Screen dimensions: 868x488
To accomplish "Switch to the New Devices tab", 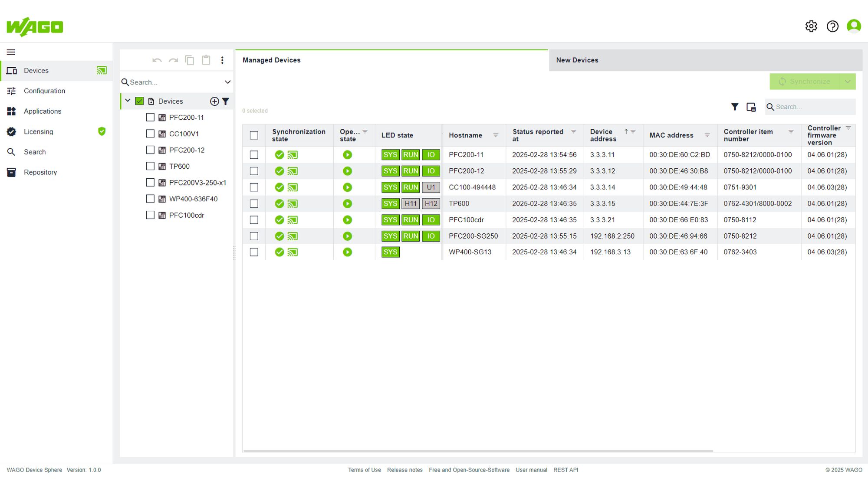I will click(706, 60).
